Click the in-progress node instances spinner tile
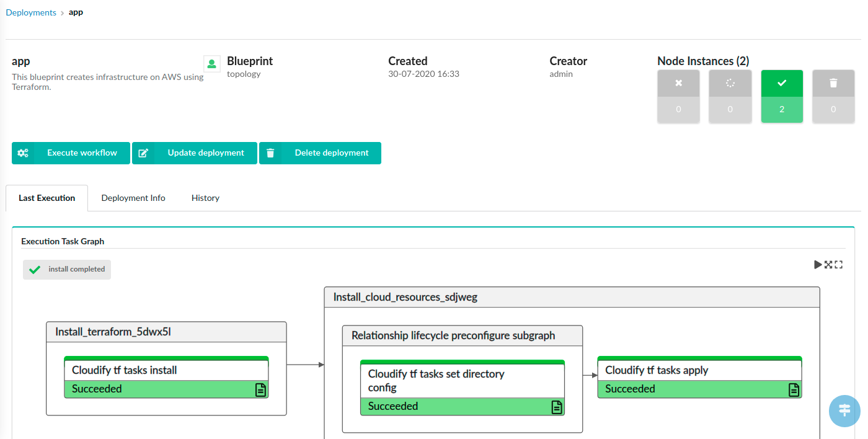Viewport: 868px width, 439px height. click(730, 96)
